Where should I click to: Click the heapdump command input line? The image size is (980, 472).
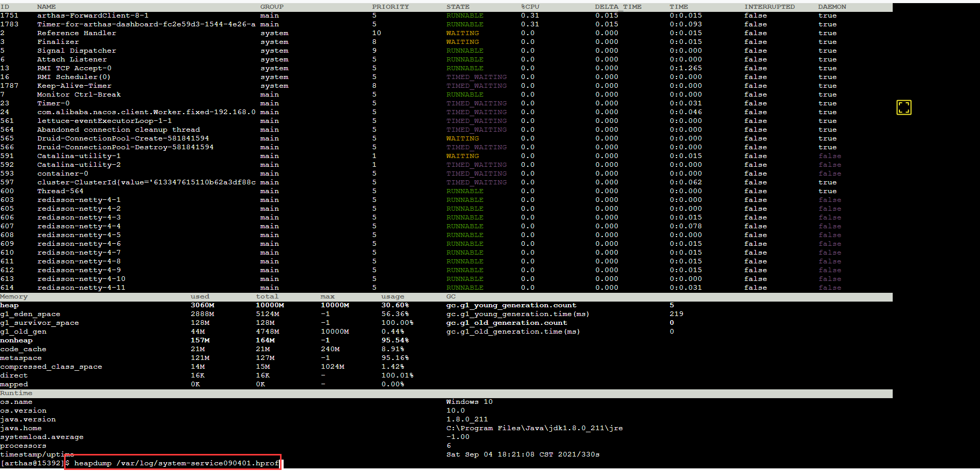pyautogui.click(x=173, y=463)
